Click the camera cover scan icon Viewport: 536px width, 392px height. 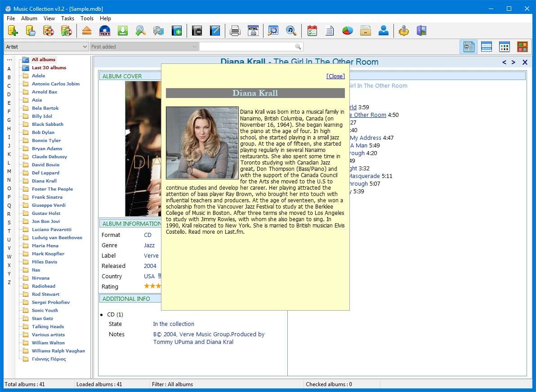[158, 31]
